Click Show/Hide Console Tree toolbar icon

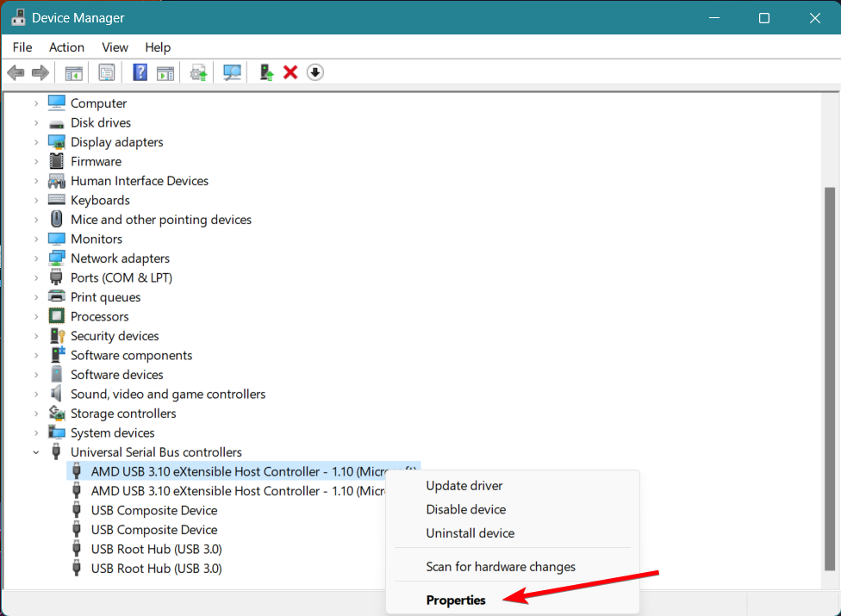point(73,72)
